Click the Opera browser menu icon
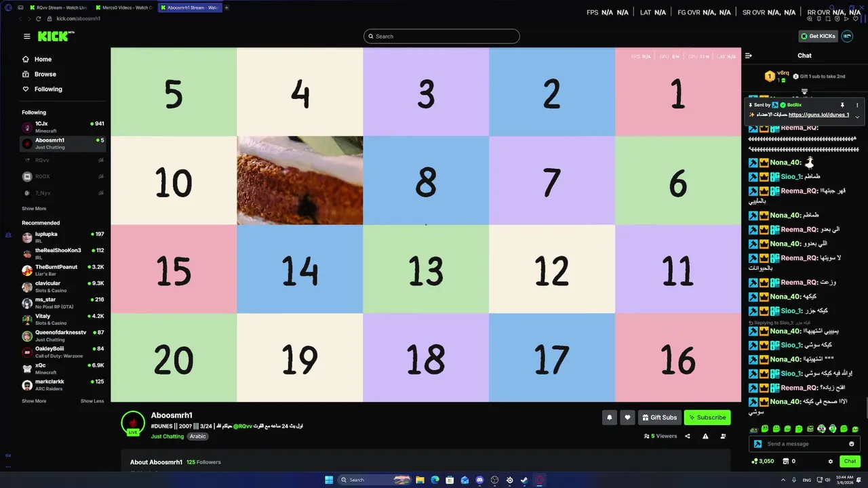This screenshot has width=868, height=488. click(8, 7)
